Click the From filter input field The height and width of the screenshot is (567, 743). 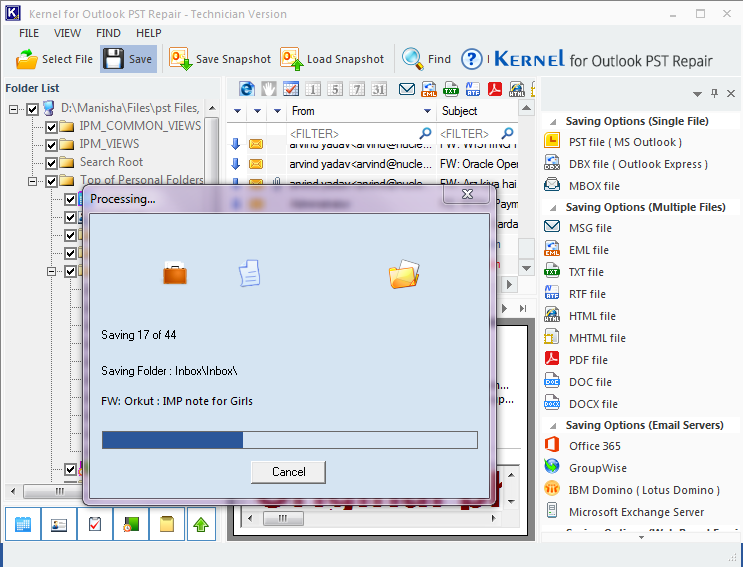tap(361, 134)
